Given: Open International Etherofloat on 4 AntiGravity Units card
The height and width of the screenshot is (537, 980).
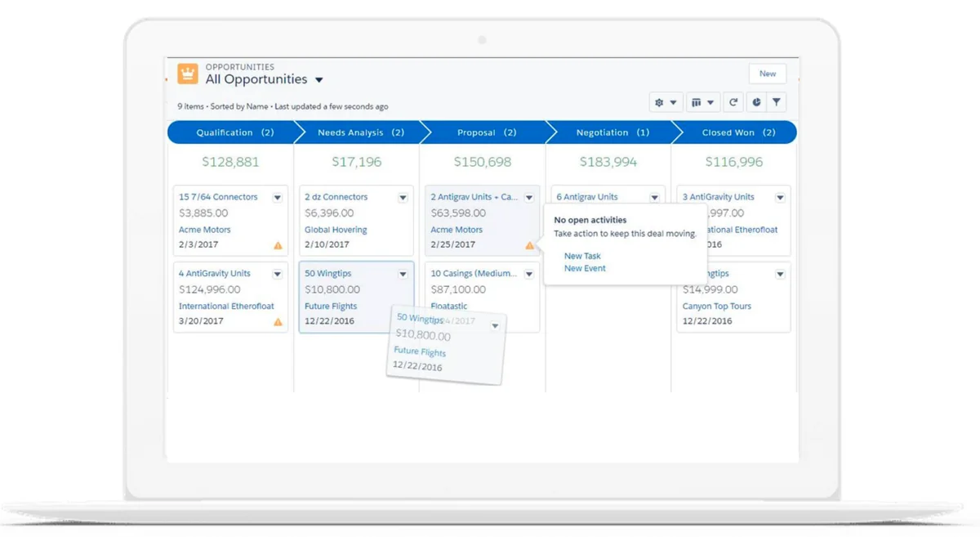Looking at the screenshot, I should (227, 307).
